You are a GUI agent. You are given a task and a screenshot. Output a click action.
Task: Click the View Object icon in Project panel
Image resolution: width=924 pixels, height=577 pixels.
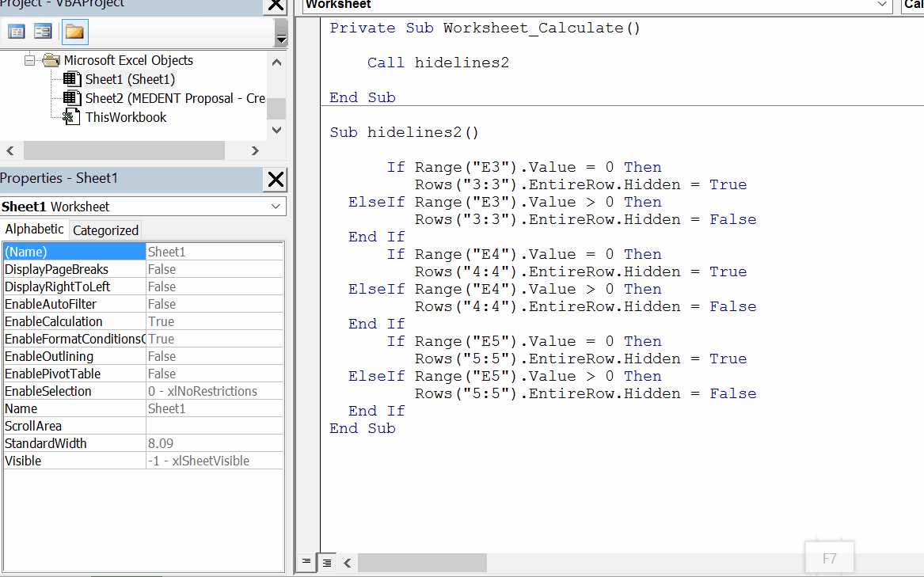(43, 31)
